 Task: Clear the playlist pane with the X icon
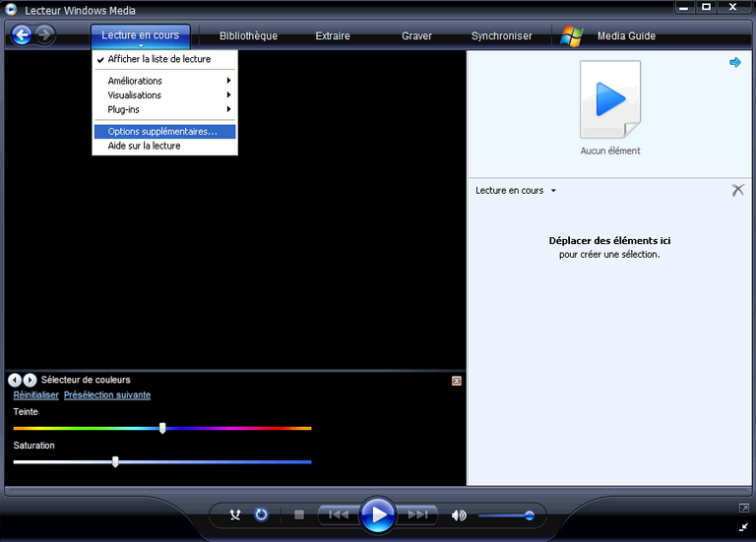(737, 190)
